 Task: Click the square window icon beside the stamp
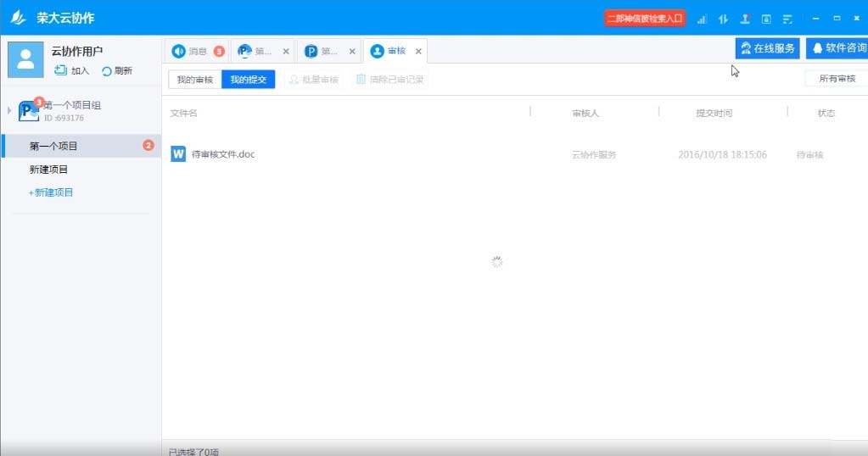point(766,19)
